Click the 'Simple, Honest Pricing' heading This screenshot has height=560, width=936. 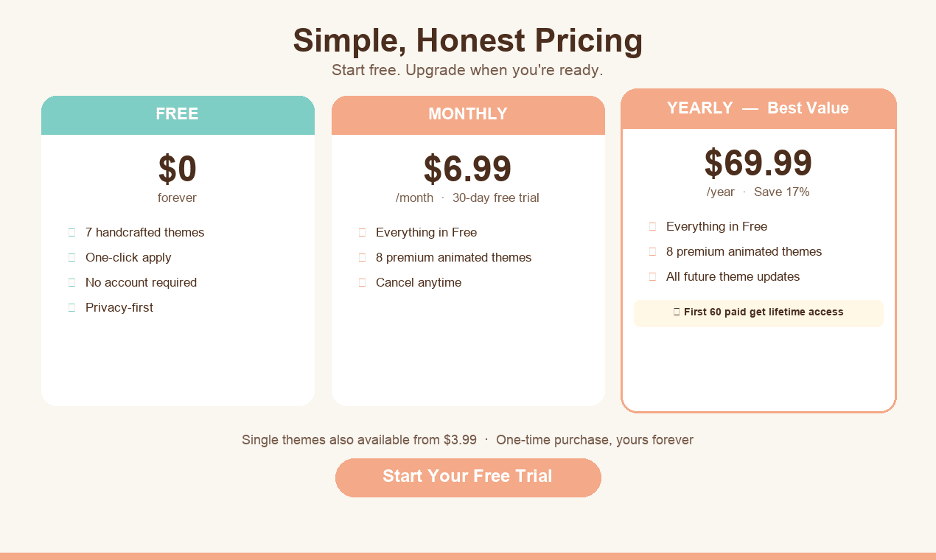[x=467, y=41]
